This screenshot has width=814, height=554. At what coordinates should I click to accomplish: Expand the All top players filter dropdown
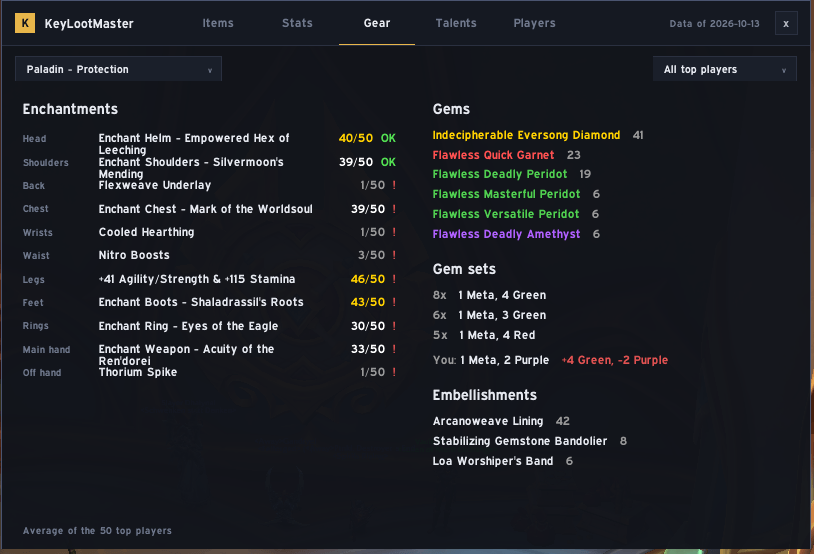(x=725, y=69)
